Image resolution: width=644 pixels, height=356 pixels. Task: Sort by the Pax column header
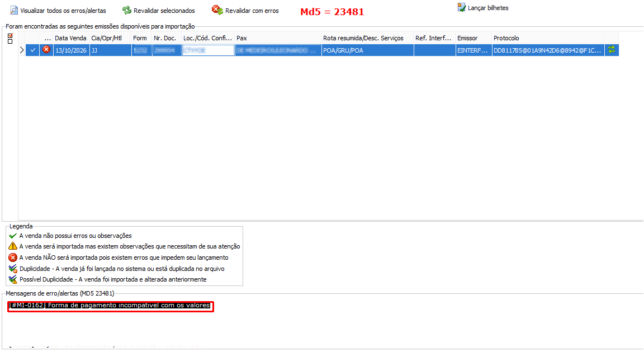278,38
